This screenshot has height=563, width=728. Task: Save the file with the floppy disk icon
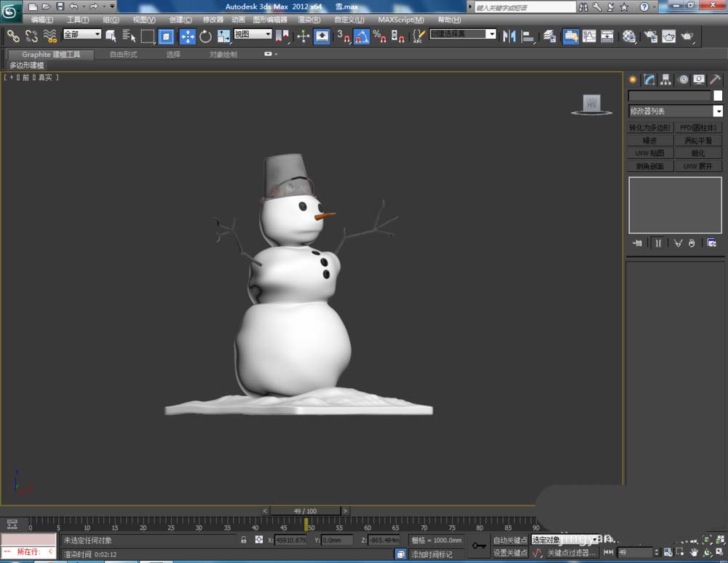(x=60, y=7)
